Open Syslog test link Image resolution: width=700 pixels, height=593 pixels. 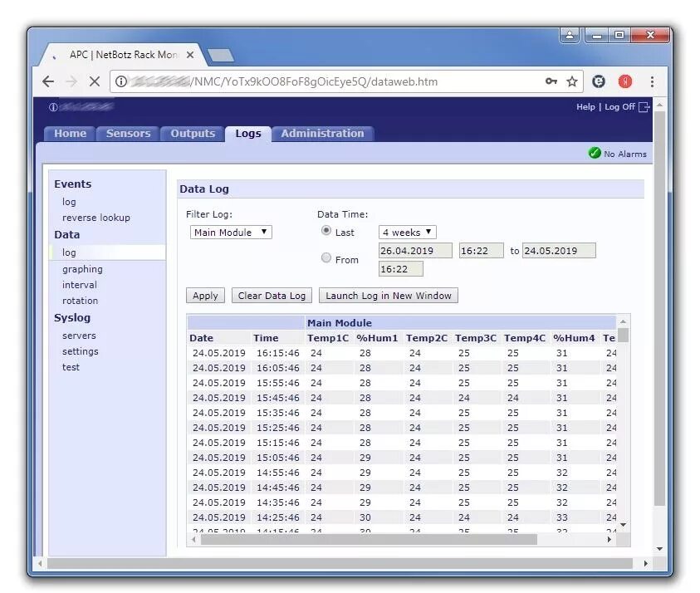[x=71, y=367]
